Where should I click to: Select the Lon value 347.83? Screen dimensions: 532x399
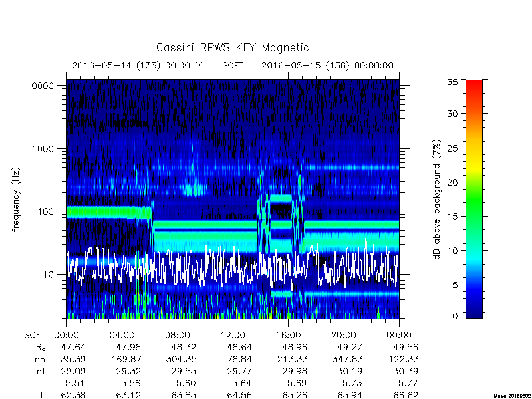point(348,359)
